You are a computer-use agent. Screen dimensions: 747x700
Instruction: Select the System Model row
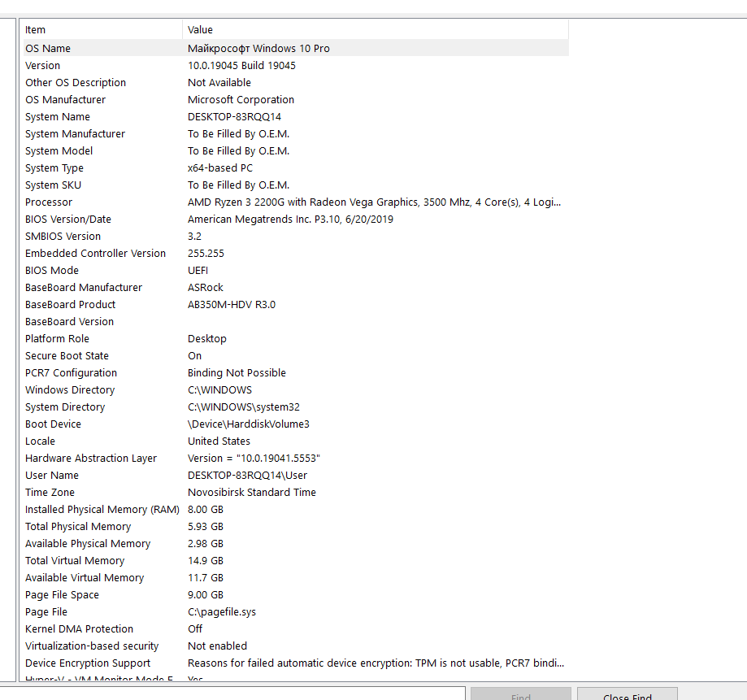click(296, 151)
